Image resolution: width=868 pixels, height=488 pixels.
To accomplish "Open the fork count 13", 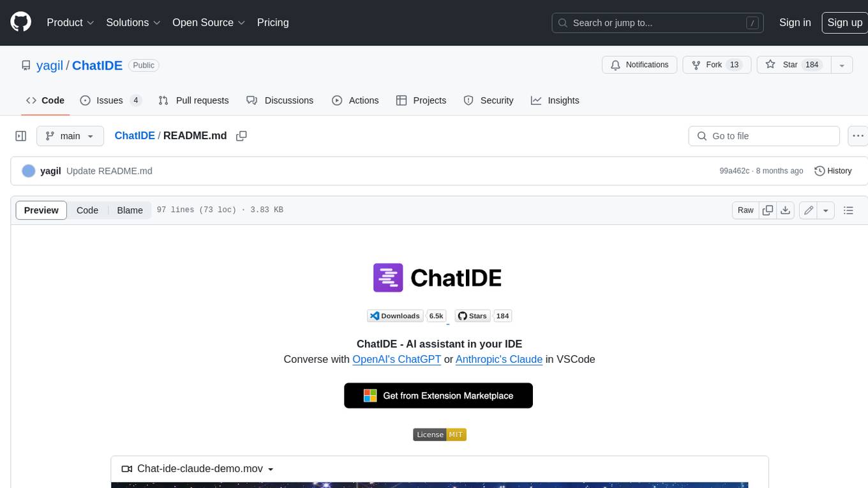I will 734,65.
